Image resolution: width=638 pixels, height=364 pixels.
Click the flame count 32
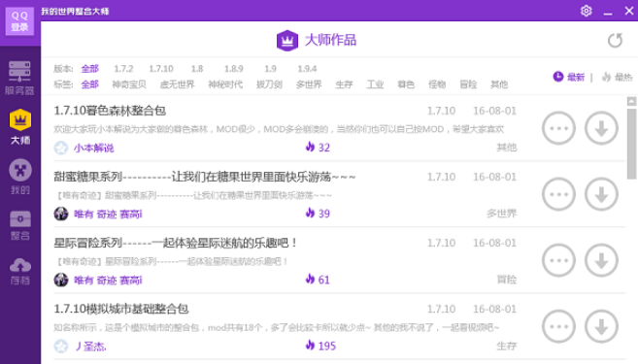coord(318,148)
